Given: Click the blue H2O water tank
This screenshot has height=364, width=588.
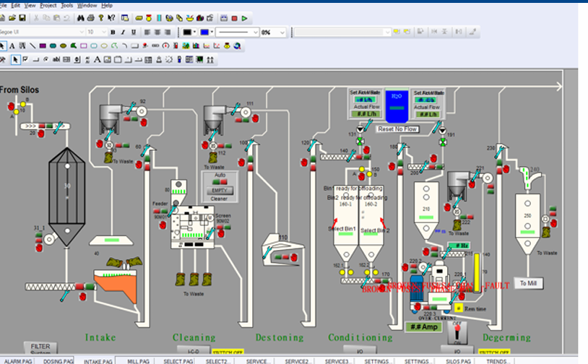Looking at the screenshot, I should coord(397,106).
